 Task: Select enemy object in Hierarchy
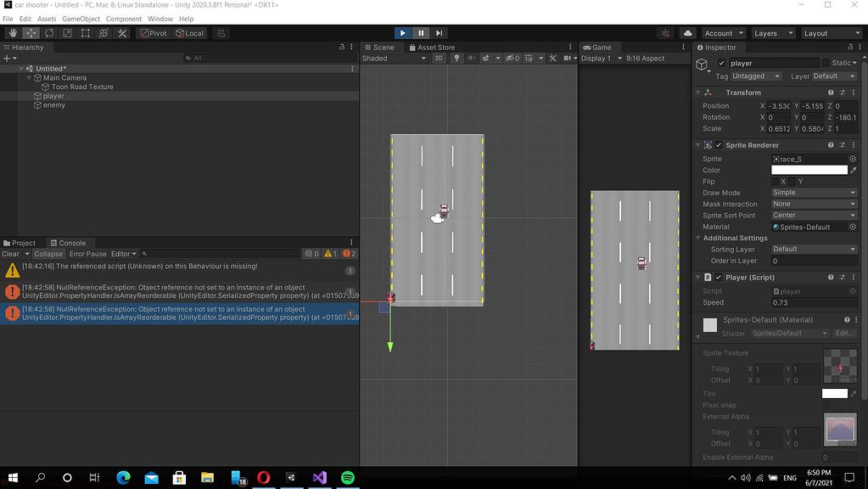(x=53, y=105)
